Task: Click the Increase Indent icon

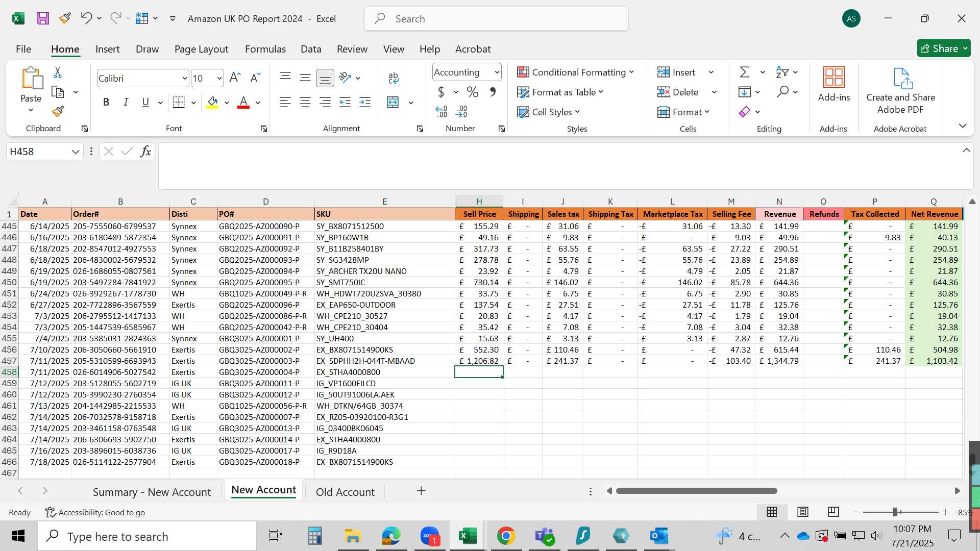Action: coord(365,103)
